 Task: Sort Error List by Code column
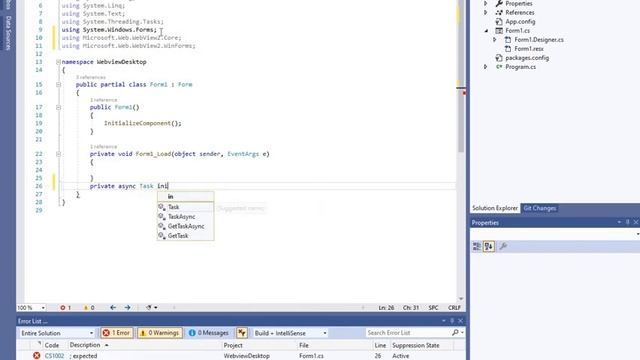(x=52, y=345)
